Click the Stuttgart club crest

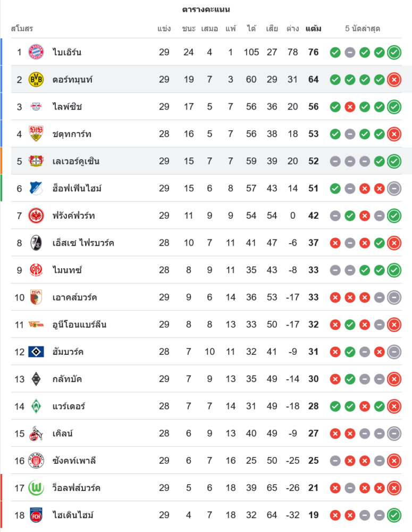(36, 134)
